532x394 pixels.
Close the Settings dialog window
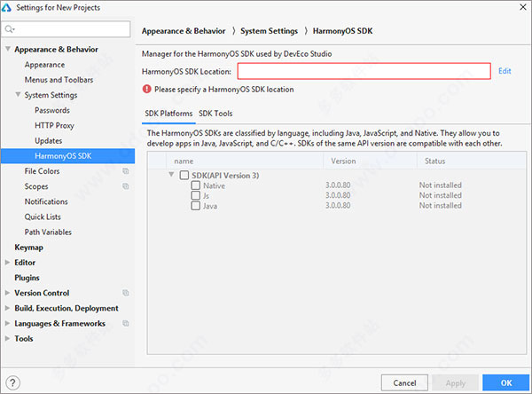coord(523,7)
